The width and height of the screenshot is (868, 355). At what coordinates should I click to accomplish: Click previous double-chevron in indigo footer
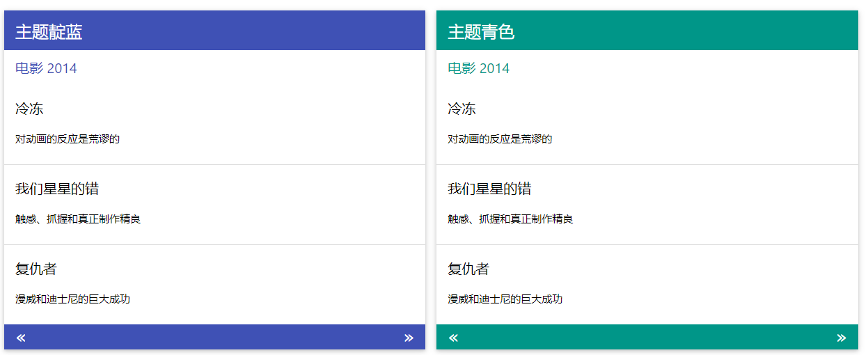[x=21, y=338]
